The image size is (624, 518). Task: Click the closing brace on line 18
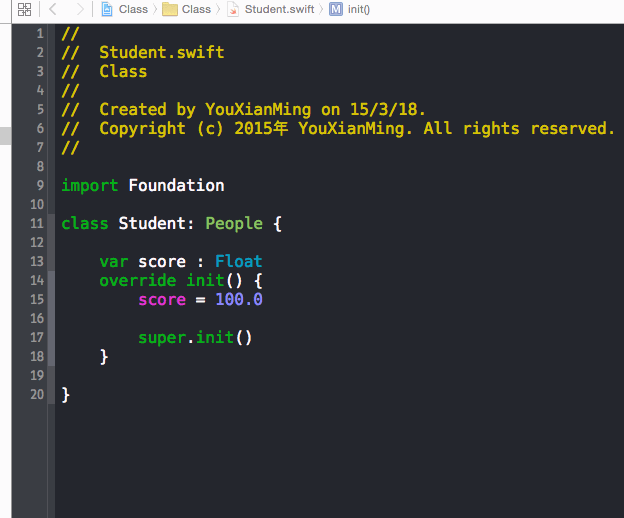coord(104,357)
